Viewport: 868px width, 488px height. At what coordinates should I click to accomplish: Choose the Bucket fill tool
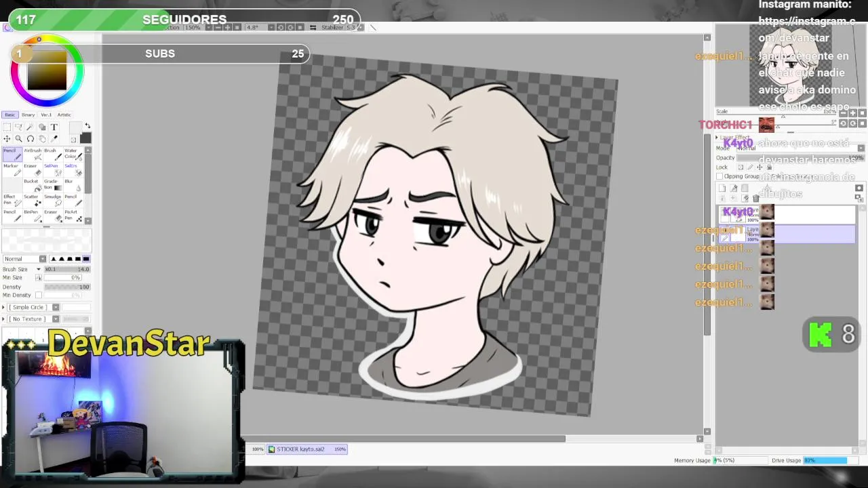pos(33,185)
